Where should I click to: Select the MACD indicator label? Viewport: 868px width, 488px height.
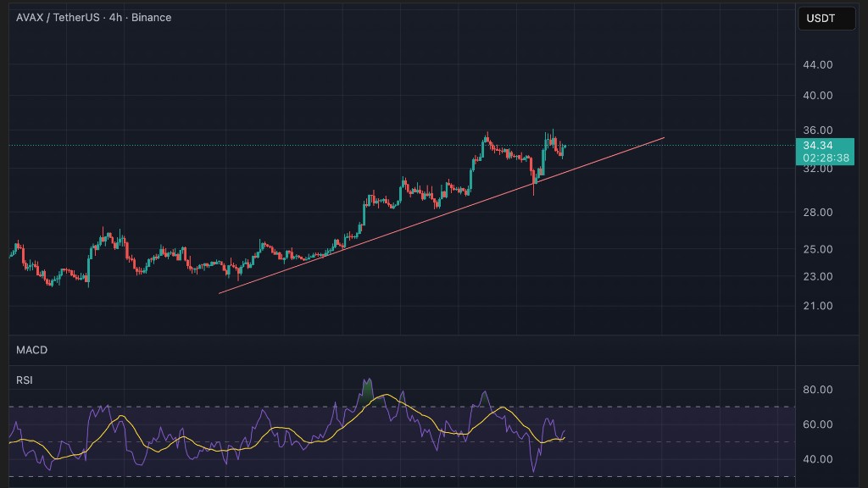pyautogui.click(x=31, y=350)
